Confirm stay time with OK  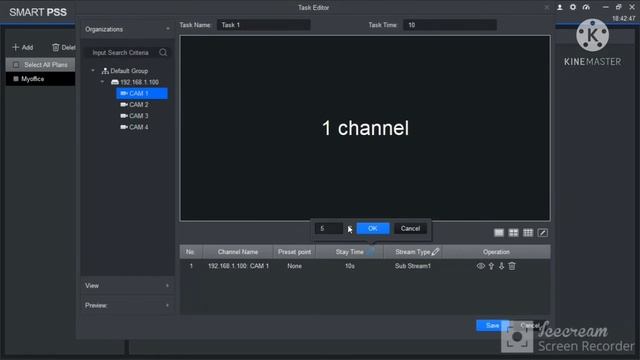[373, 229]
